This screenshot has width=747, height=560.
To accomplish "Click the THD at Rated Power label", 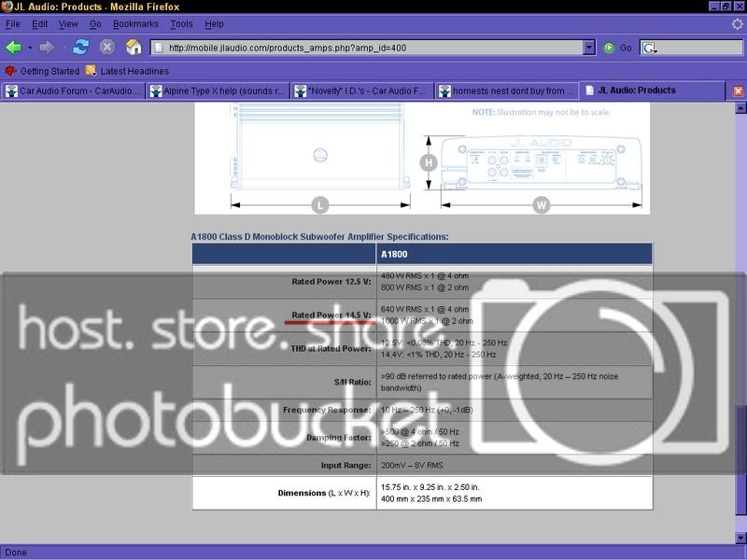I will coord(331,348).
